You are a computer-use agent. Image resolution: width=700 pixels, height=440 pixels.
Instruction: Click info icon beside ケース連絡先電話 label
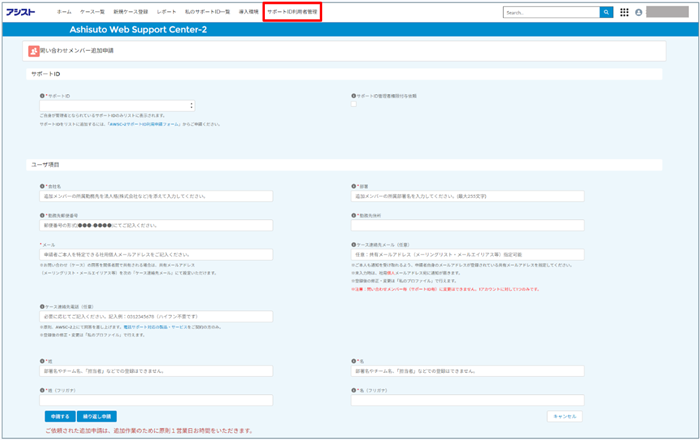[x=42, y=307]
